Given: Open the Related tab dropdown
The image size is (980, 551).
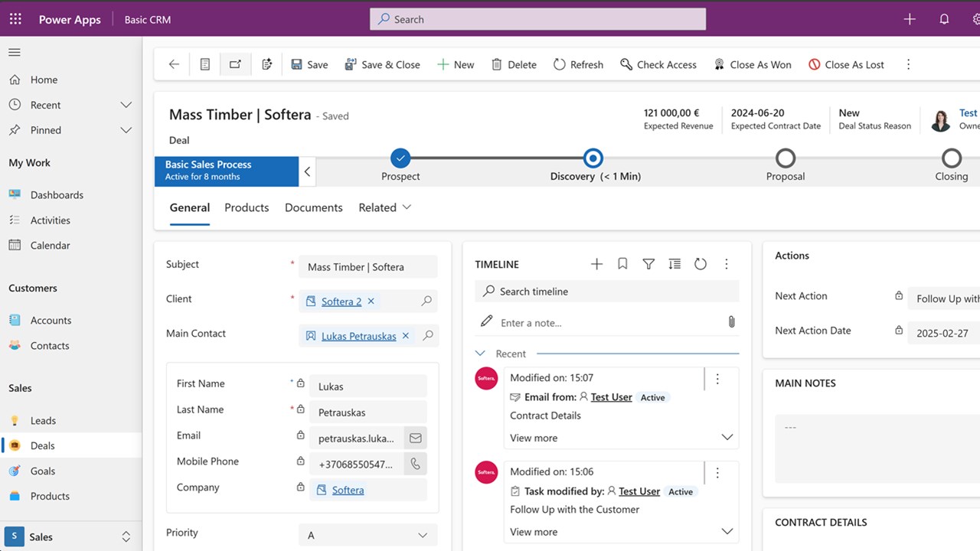Looking at the screenshot, I should click(385, 207).
